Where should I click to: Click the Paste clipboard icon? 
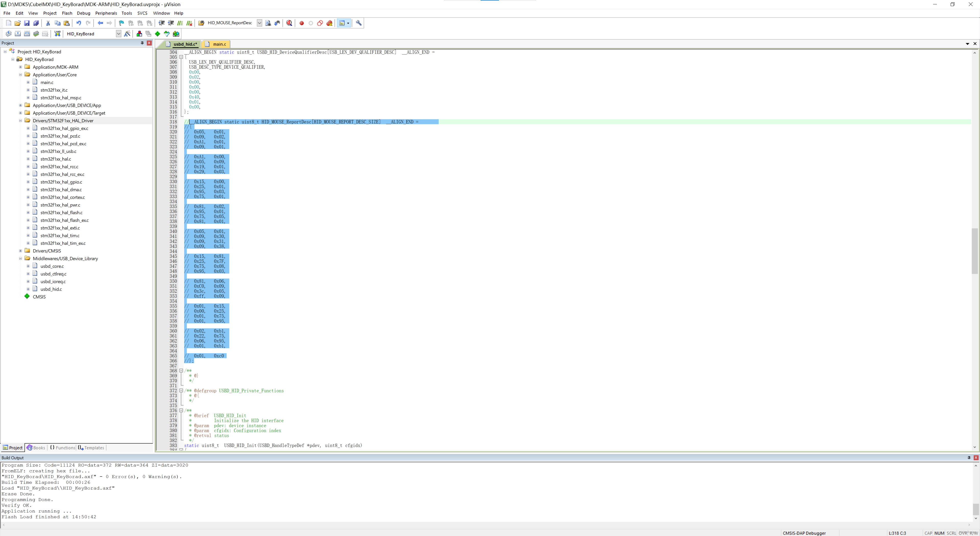pyautogui.click(x=67, y=23)
